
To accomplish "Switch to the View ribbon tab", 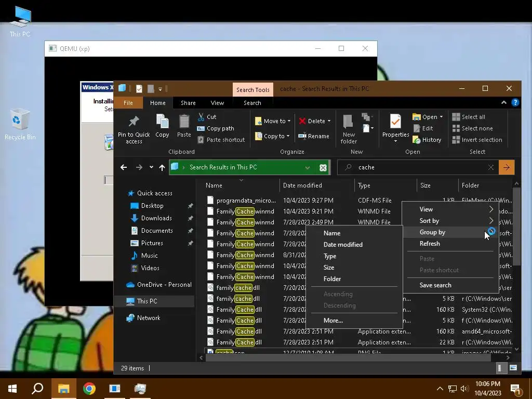I will [x=217, y=103].
